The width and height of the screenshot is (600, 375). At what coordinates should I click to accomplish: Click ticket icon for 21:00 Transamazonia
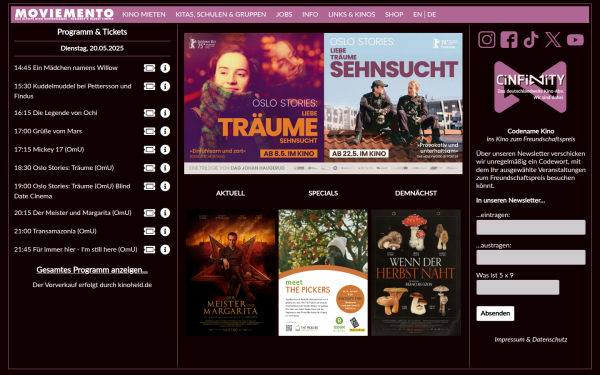(x=149, y=231)
